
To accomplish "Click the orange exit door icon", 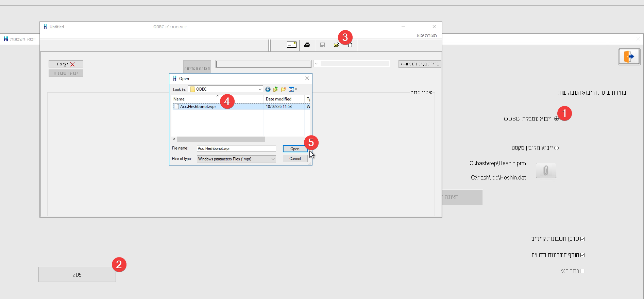I will [629, 57].
